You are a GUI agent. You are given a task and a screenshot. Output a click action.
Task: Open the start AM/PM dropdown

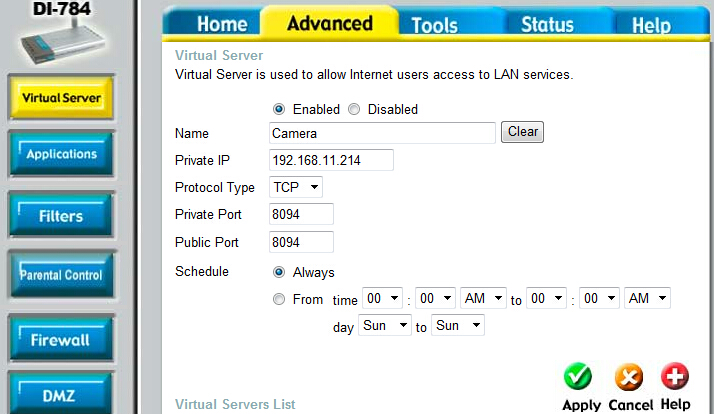pos(484,299)
